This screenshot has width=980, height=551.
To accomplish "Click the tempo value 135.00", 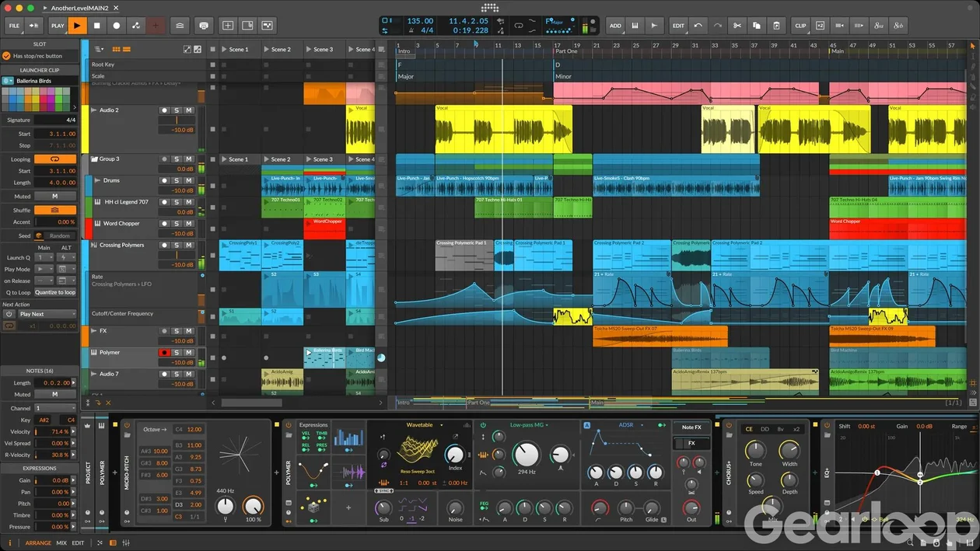I will click(x=420, y=21).
